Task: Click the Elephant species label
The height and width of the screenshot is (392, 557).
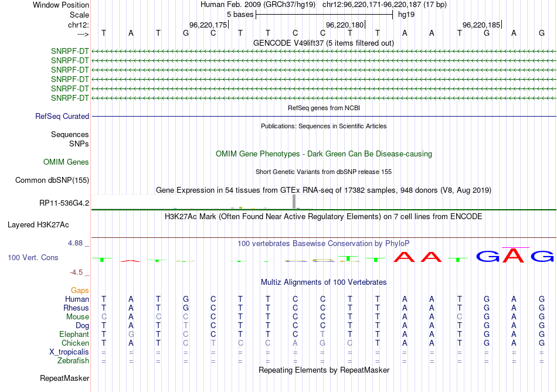Action: pyautogui.click(x=74, y=334)
